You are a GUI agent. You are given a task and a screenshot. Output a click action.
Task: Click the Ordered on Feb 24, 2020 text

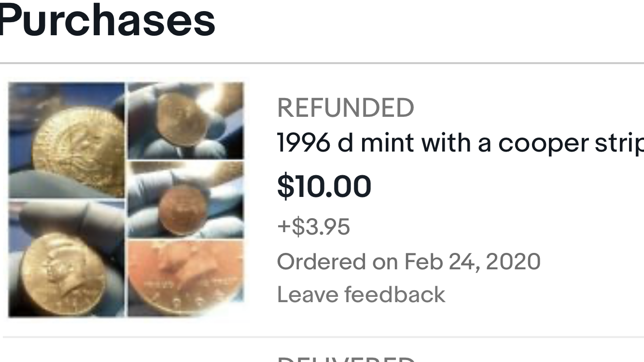408,261
